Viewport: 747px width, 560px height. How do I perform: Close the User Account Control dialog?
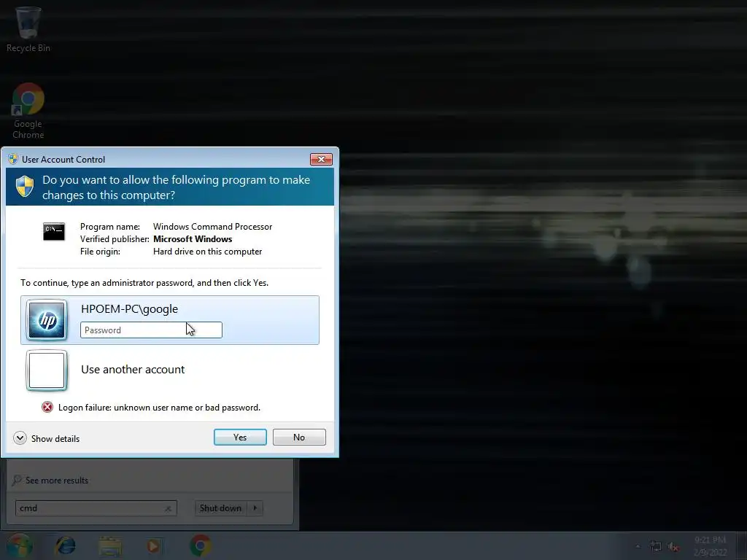pos(321,159)
